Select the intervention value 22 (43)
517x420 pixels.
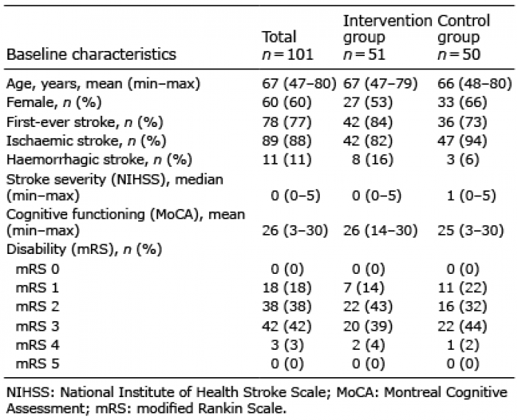[x=368, y=306]
